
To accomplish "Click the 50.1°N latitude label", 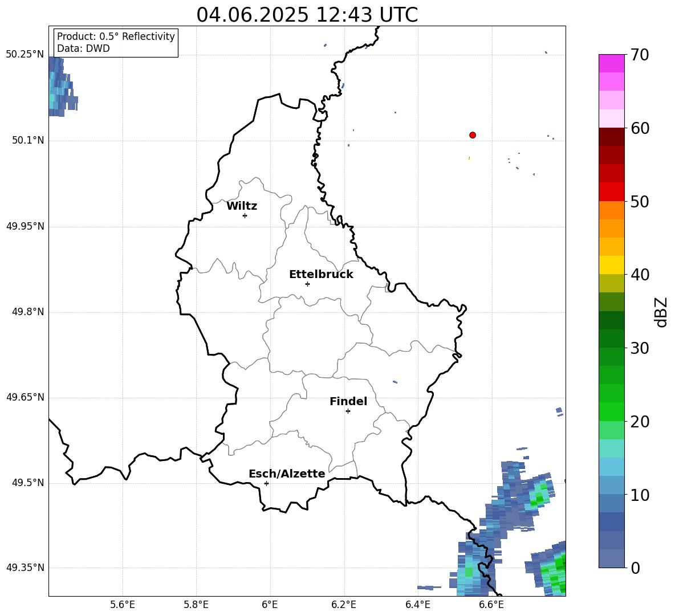I will point(28,141).
